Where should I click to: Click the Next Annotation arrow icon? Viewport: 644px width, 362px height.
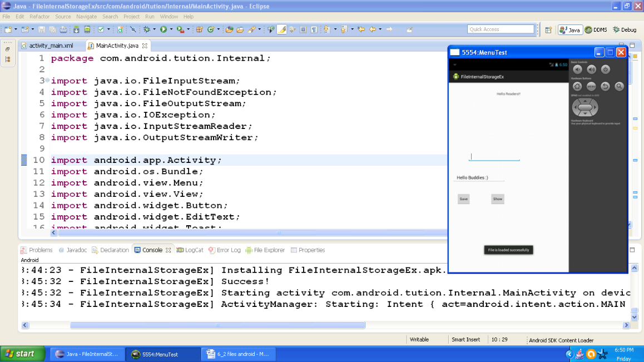tap(328, 29)
